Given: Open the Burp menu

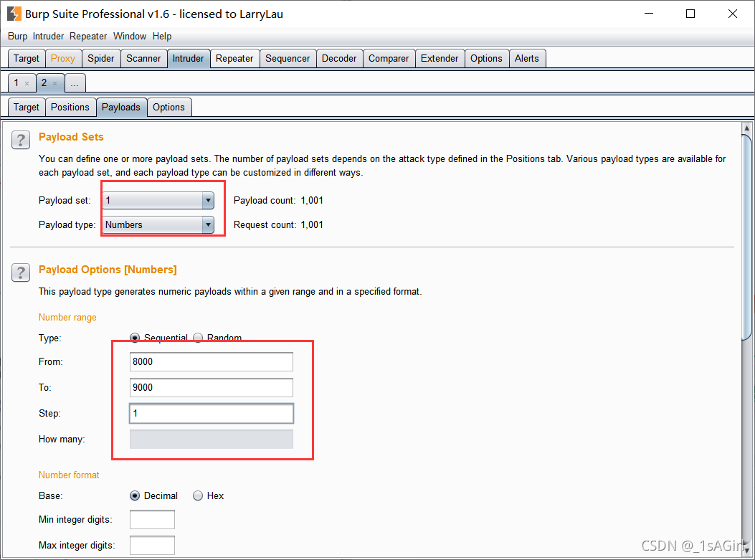Looking at the screenshot, I should pyautogui.click(x=17, y=36).
